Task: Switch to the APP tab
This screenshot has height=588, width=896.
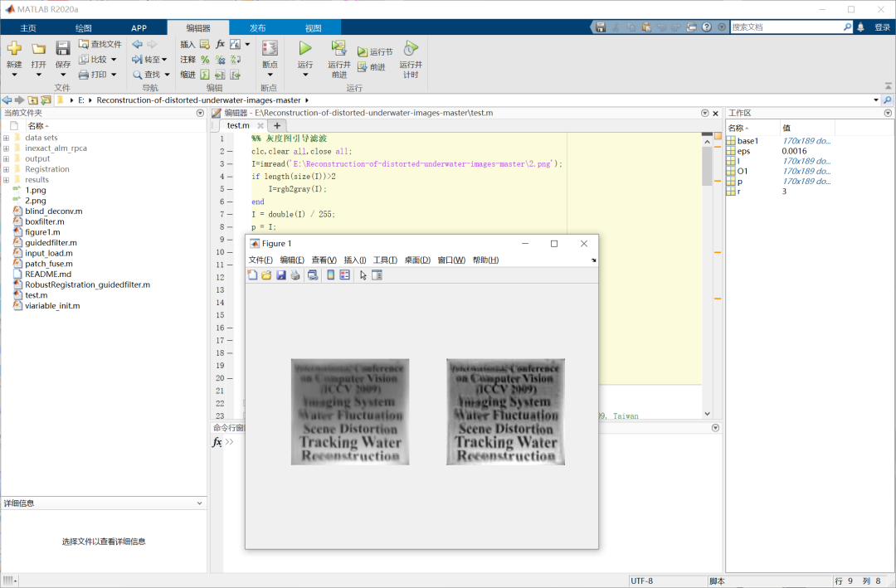Action: pos(139,28)
